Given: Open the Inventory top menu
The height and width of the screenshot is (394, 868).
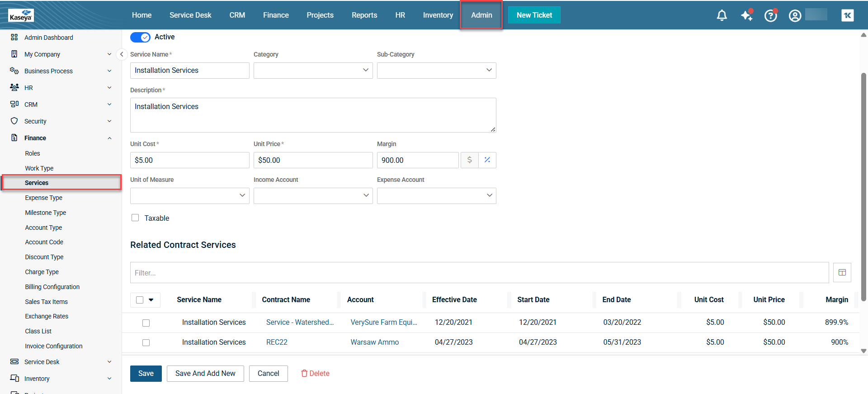Looking at the screenshot, I should pos(438,15).
